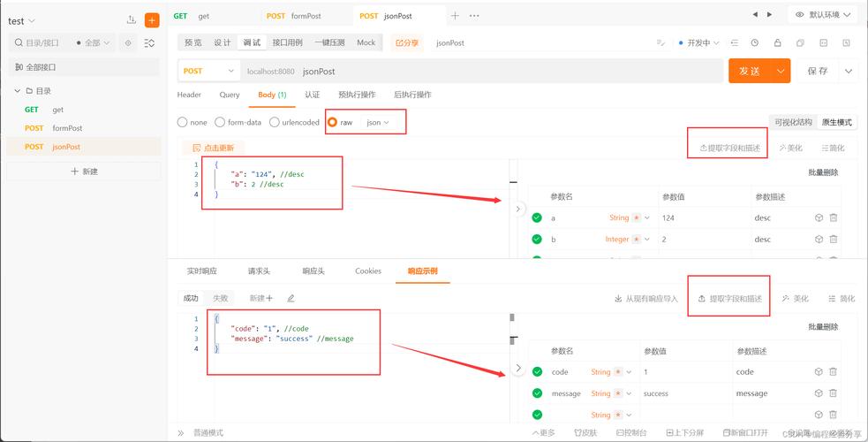Click the import icon beside test project
The height and width of the screenshot is (442, 868).
tap(132, 20)
